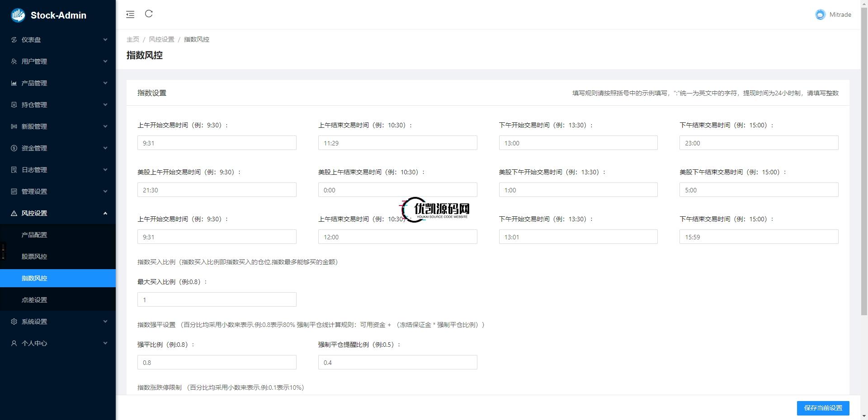Click the 系统设置 gear icon
Image resolution: width=868 pixels, height=420 pixels.
[x=14, y=322]
